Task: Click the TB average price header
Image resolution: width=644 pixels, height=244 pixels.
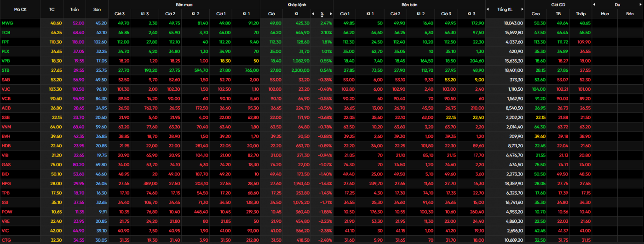Action: click(x=558, y=14)
